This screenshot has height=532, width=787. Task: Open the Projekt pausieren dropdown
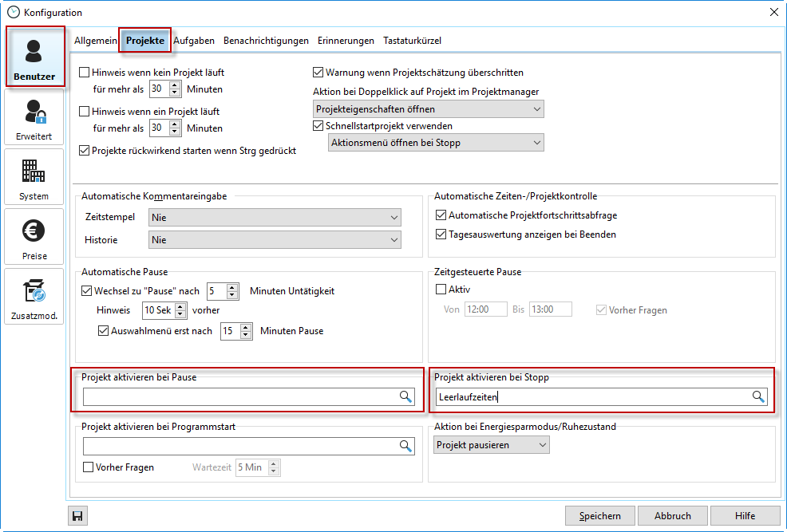click(492, 445)
